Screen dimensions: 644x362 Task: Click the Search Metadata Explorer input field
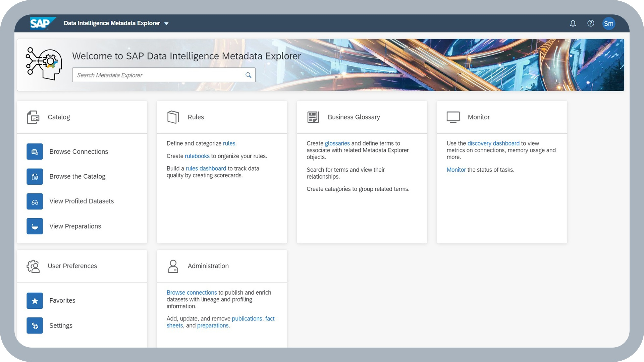pos(164,75)
